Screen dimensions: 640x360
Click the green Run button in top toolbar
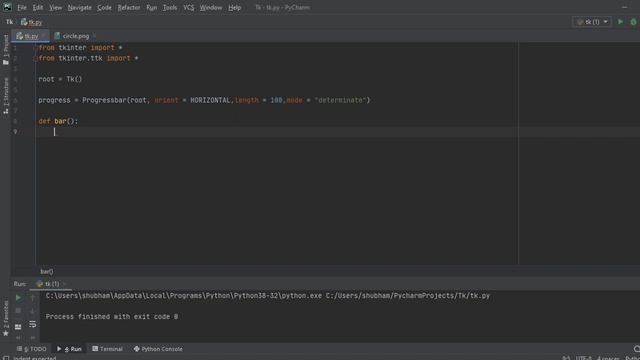click(x=620, y=22)
